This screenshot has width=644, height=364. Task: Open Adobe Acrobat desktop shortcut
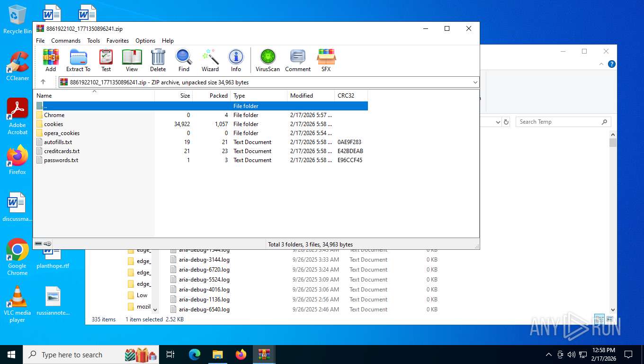(x=18, y=117)
